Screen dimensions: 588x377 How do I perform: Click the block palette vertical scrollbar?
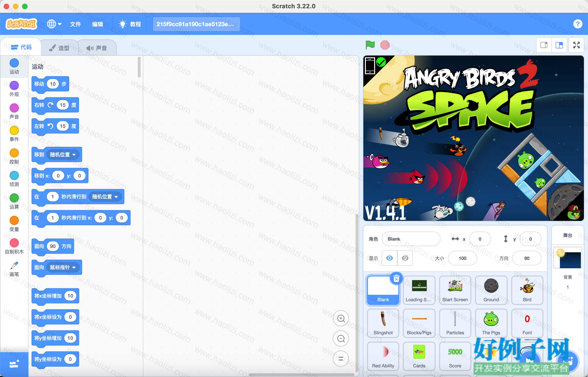tap(139, 67)
